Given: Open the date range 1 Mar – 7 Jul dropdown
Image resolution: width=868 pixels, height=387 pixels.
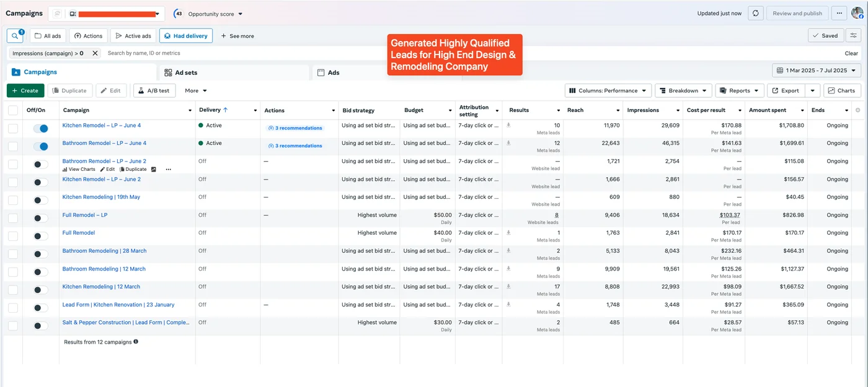Looking at the screenshot, I should pos(817,71).
